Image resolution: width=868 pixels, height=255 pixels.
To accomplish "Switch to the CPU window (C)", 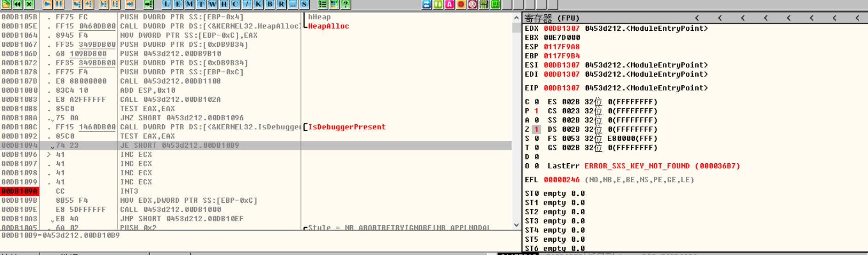I will coord(235,4).
